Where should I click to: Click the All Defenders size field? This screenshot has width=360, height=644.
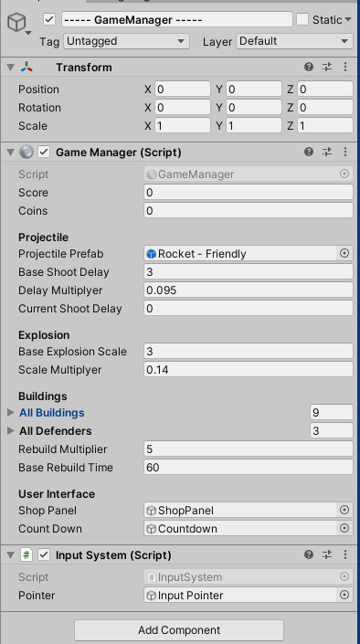(332, 431)
